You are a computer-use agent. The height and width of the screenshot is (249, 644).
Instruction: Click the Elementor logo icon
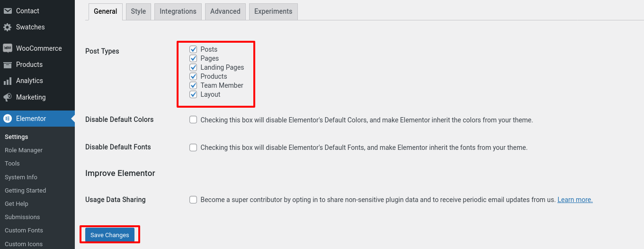pos(8,119)
